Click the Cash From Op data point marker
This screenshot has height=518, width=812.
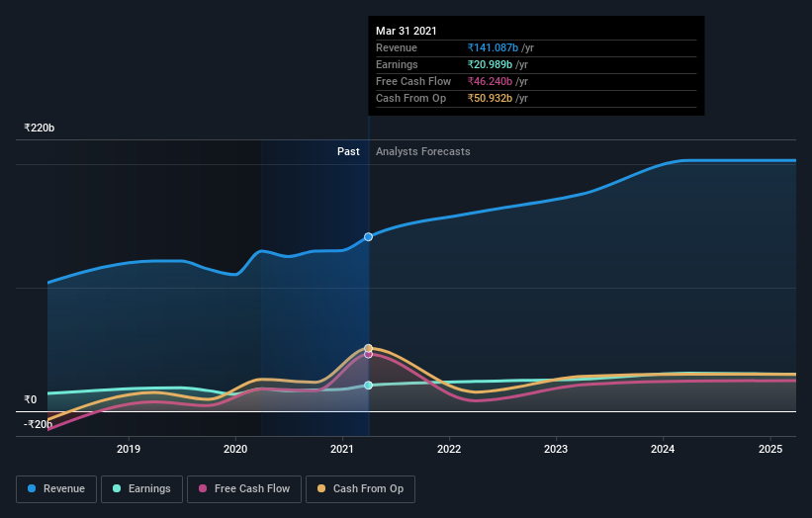[368, 348]
